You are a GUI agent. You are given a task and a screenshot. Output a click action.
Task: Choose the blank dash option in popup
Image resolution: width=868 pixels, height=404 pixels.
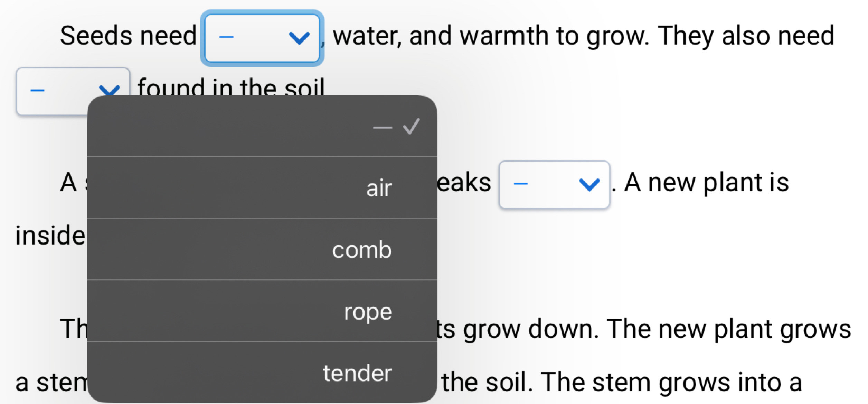point(382,127)
